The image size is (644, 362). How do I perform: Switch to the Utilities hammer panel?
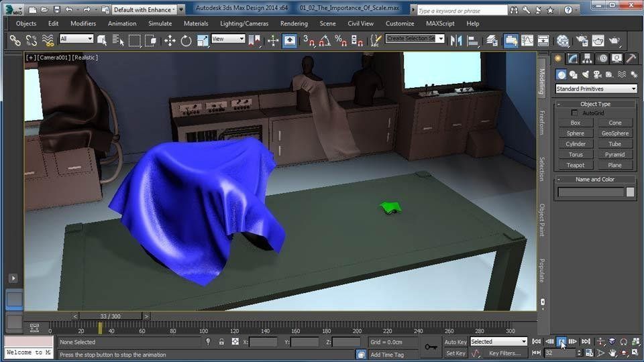631,59
